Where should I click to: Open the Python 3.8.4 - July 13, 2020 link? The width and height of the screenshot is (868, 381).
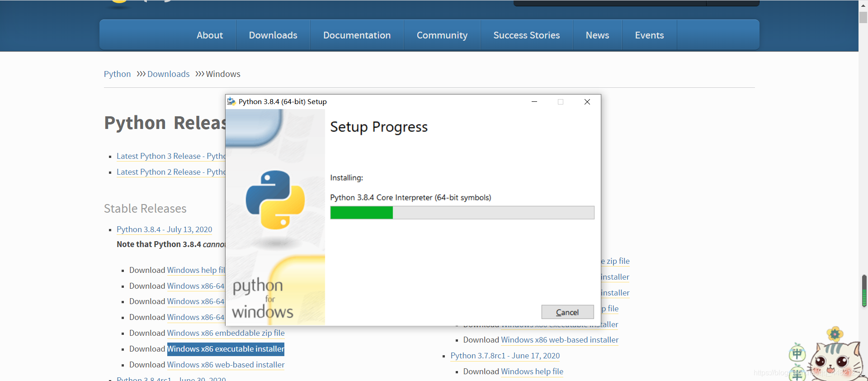point(164,229)
